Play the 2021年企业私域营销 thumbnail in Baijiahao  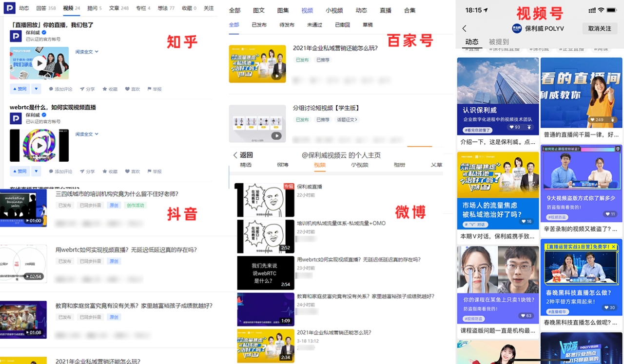(257, 64)
